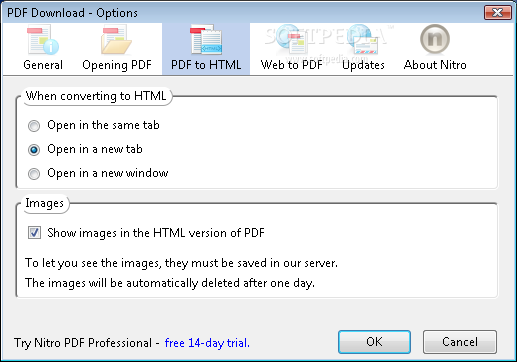Viewport: 517px width, 362px height.
Task: Show the Updates tab label
Action: coord(363,65)
